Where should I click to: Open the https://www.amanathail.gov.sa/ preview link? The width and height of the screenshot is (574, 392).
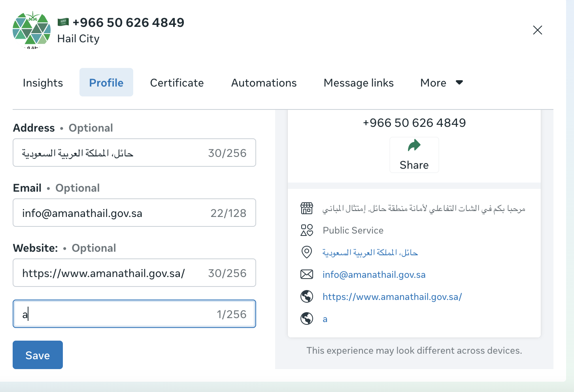pos(392,297)
